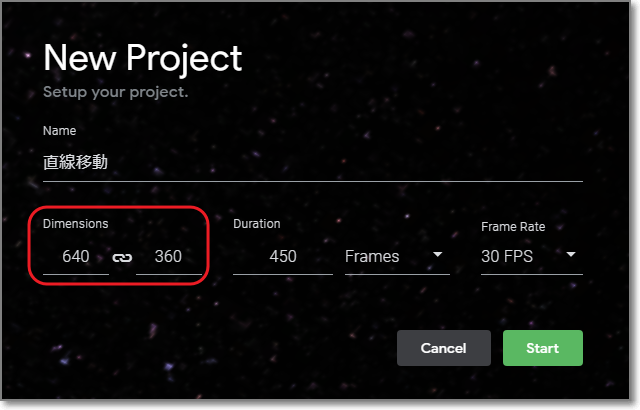Click the Dimensions label
The width and height of the screenshot is (640, 410).
(75, 224)
